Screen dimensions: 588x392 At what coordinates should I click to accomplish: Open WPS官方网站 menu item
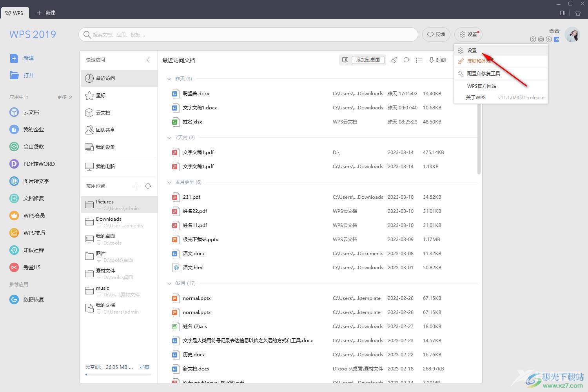[501, 86]
